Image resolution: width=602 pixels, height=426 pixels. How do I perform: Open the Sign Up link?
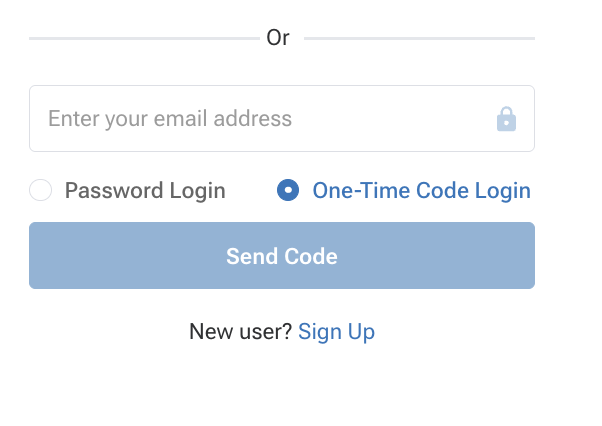[336, 332]
